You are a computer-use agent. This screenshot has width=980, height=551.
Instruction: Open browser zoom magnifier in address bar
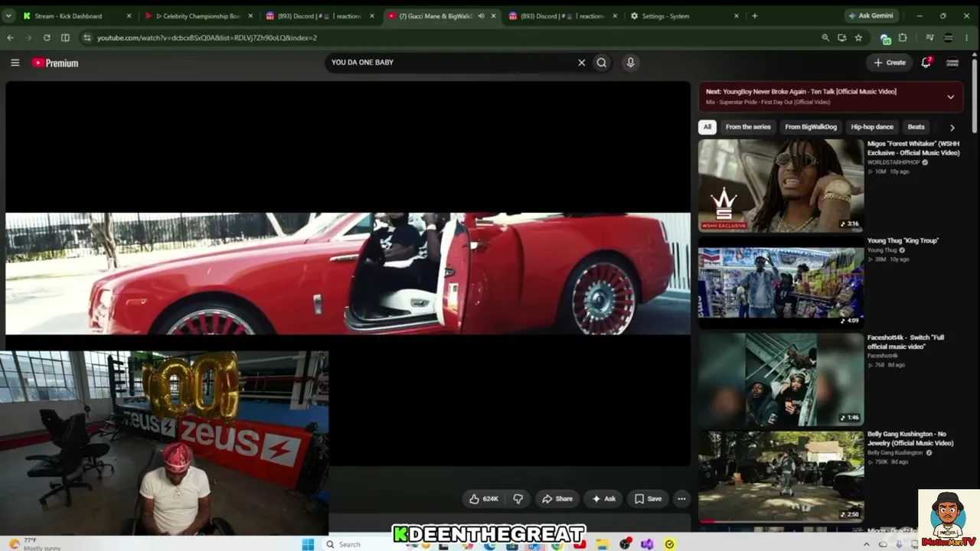point(825,37)
